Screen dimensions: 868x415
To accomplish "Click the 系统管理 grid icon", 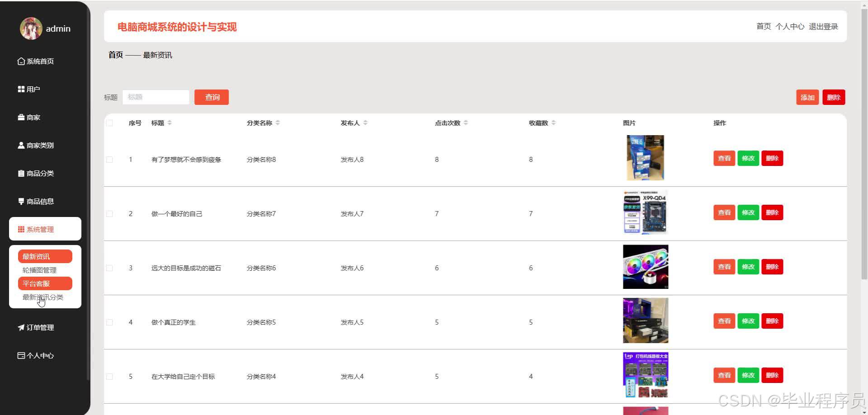I will (x=21, y=229).
